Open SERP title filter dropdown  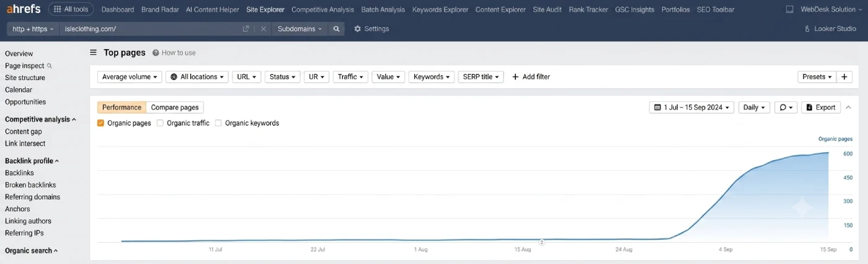click(x=481, y=76)
